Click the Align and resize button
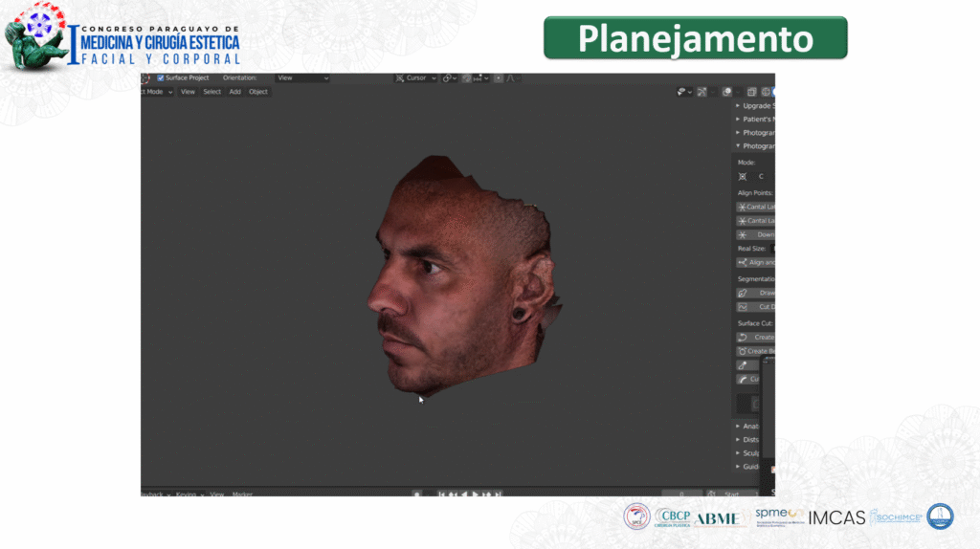980x549 pixels. pyautogui.click(x=756, y=262)
